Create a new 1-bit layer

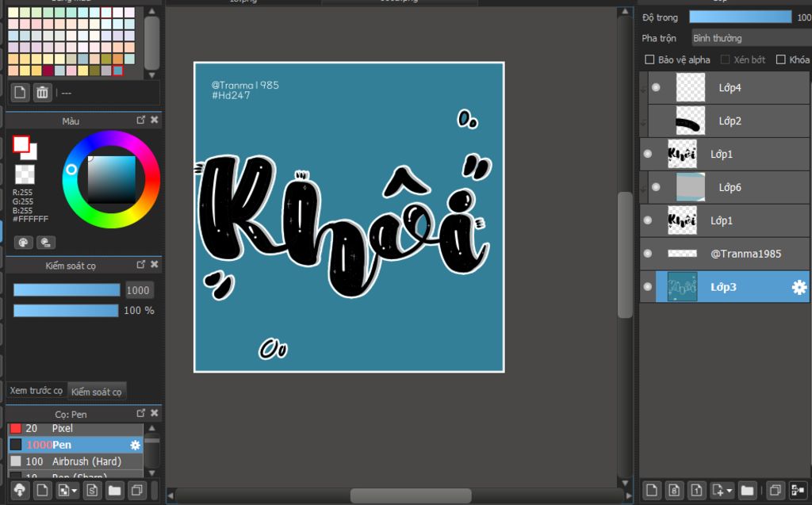[x=696, y=490]
